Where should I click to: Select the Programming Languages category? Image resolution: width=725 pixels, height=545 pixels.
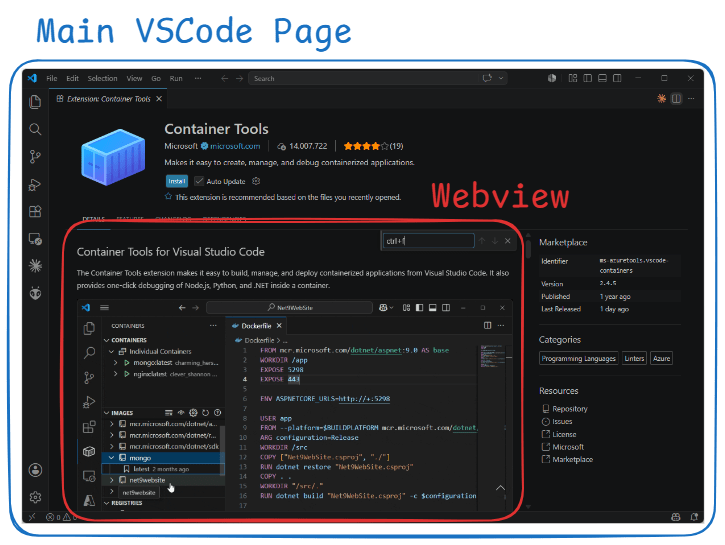click(x=578, y=359)
